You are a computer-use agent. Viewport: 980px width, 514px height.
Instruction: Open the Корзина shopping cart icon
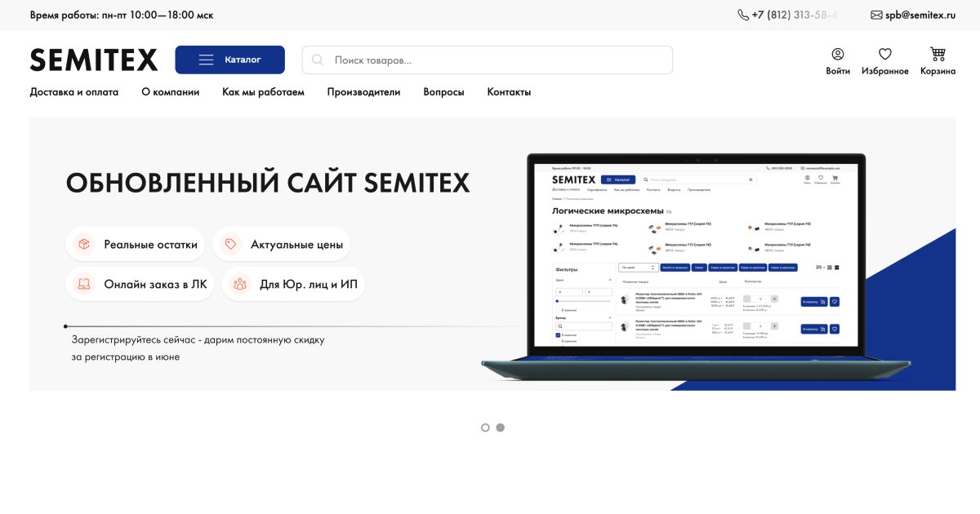point(937,53)
